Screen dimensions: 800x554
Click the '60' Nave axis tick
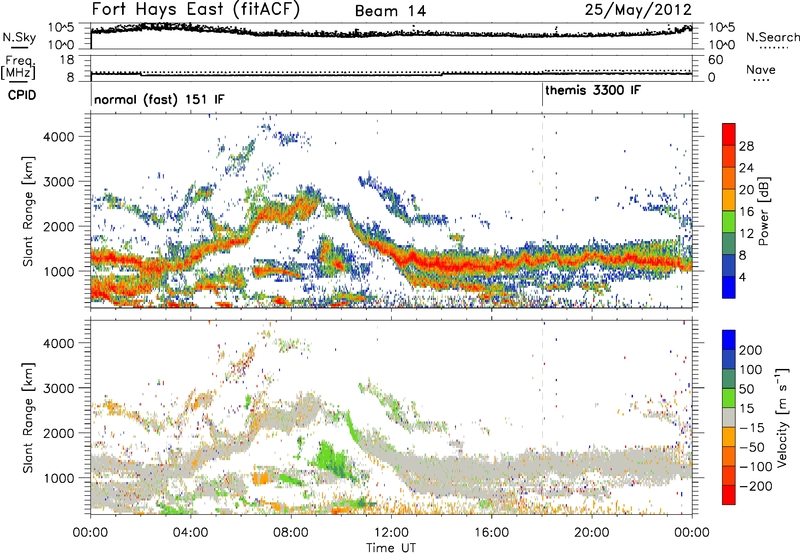click(x=715, y=60)
